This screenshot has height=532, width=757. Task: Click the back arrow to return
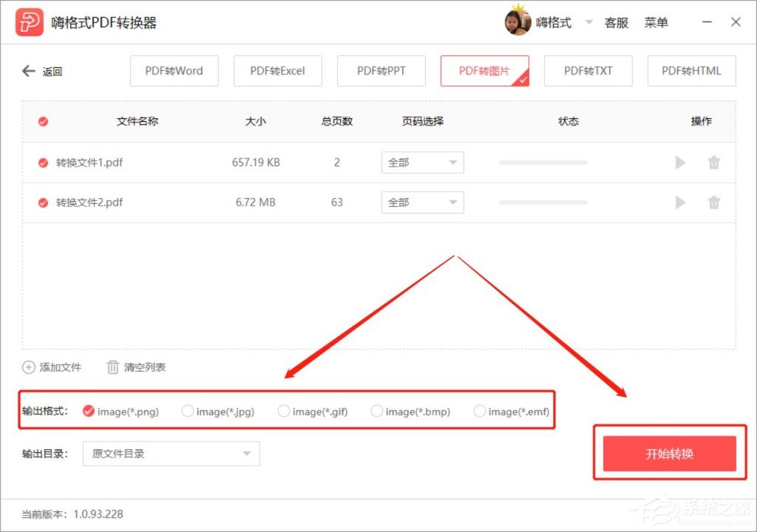click(x=28, y=71)
